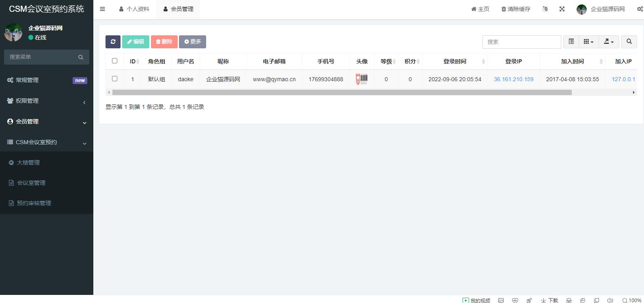
Task: Switch to the 个人资料 tab
Action: 134,9
